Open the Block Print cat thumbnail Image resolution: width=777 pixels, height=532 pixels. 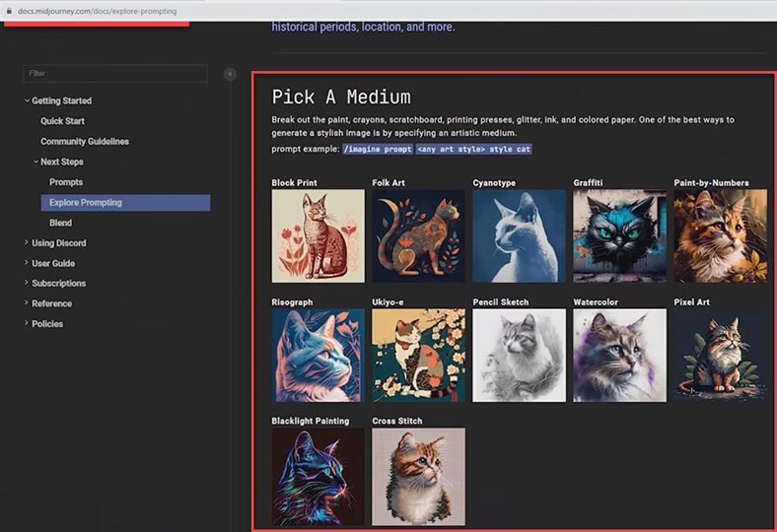tap(318, 236)
